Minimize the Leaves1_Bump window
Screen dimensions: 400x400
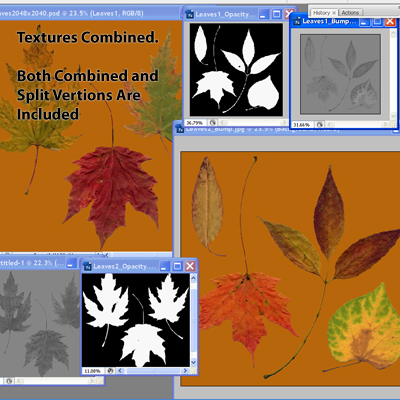point(365,22)
